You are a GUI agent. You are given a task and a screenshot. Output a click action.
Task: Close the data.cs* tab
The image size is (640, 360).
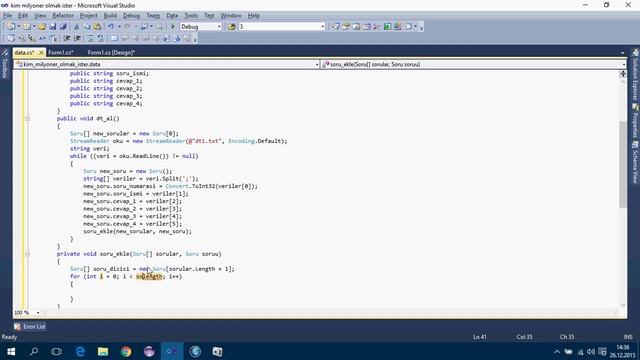click(x=41, y=53)
